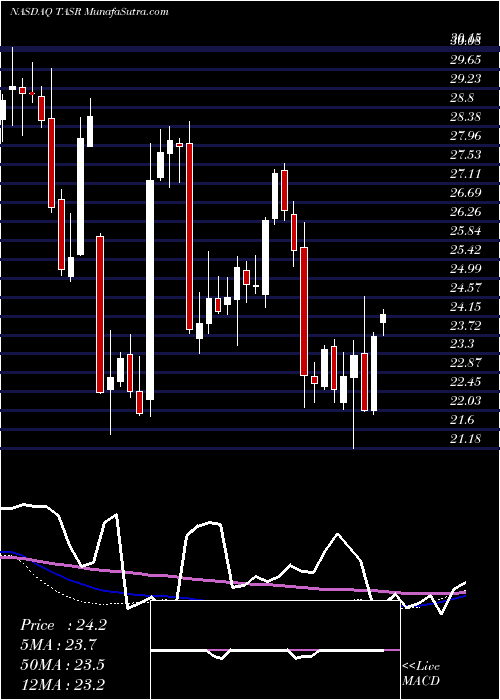Click the tall white candle rising to 27.11
The image size is (500, 700).
coord(150,290)
